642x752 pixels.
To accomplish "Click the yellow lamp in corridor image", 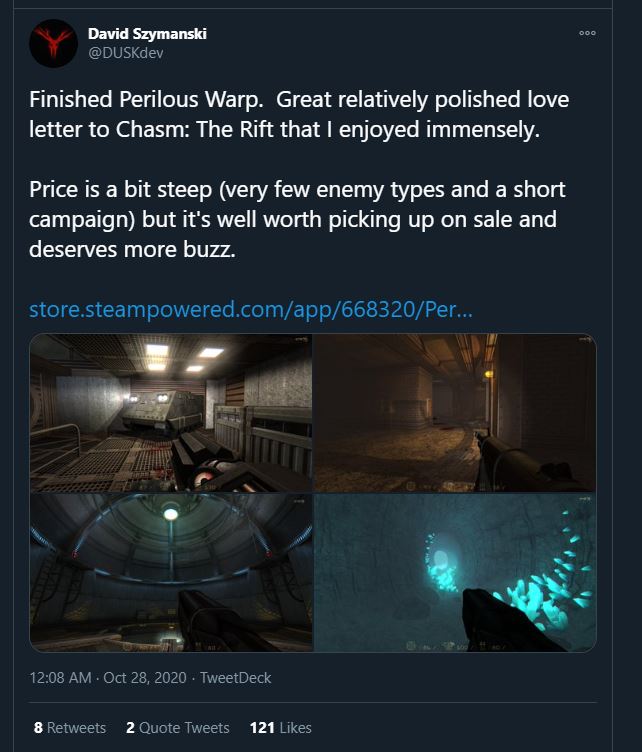I will 489,374.
